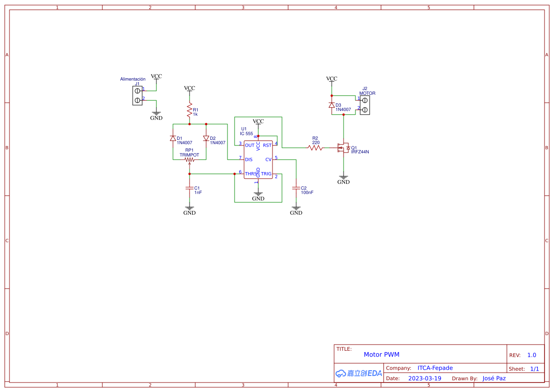Viewport: 554px width, 392px height.
Task: Click the drawn-by name José Paz
Action: click(494, 378)
